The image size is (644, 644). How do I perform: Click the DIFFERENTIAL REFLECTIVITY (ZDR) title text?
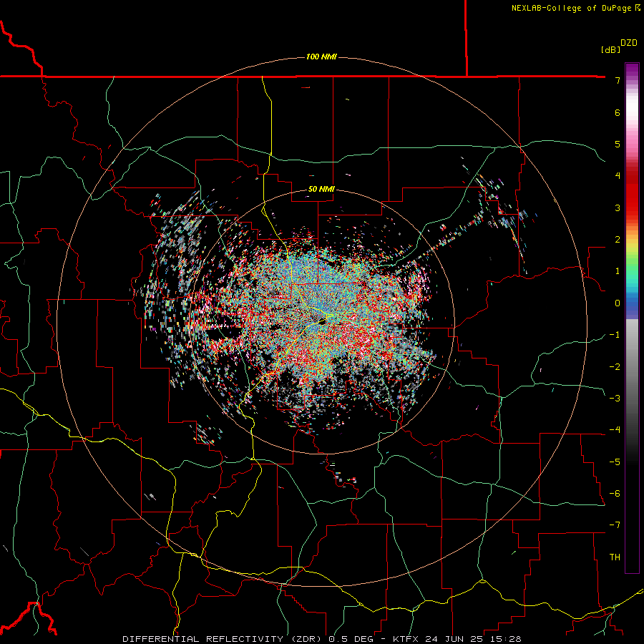[223, 639]
